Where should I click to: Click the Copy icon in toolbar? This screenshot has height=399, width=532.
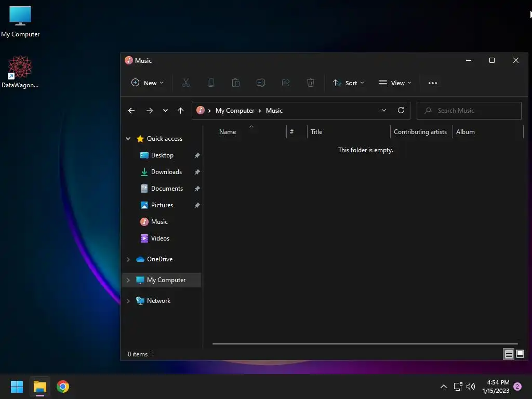click(211, 83)
